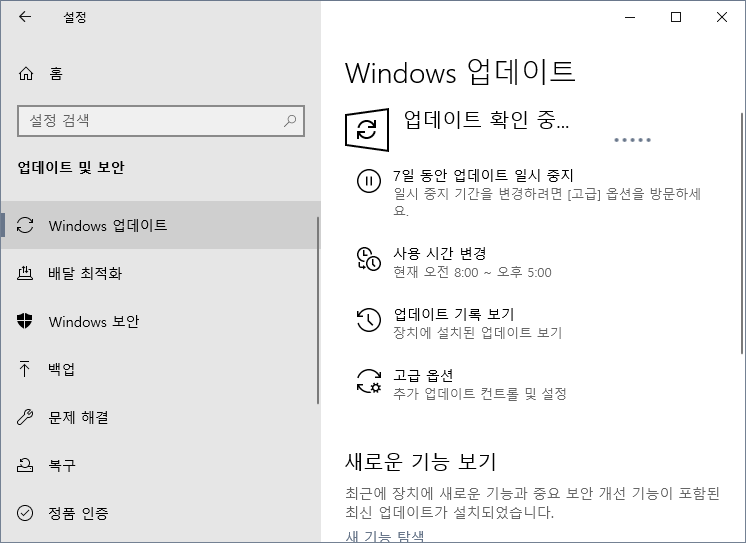Go back with the arrow icon
Image resolution: width=746 pixels, height=543 pixels.
point(25,17)
